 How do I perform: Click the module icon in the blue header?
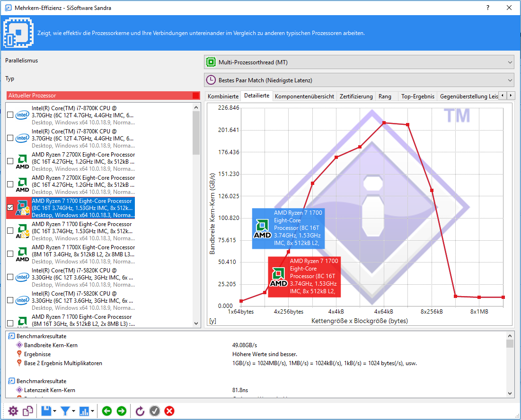click(18, 33)
